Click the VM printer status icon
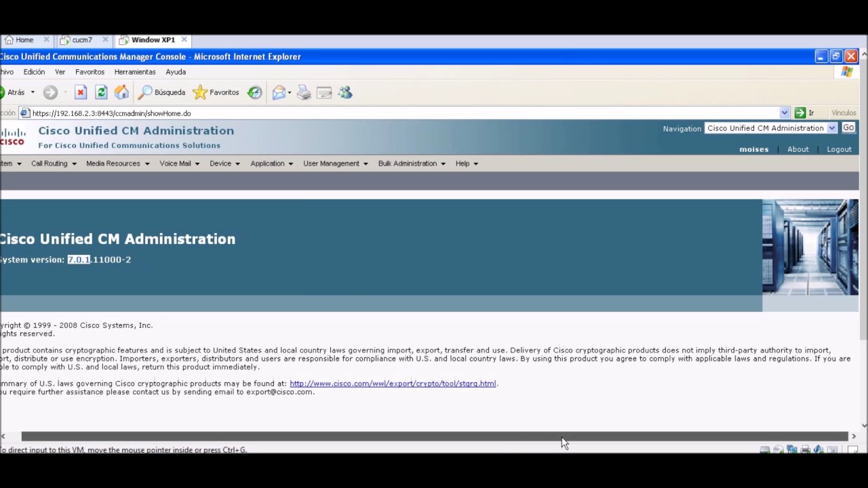The width and height of the screenshot is (868, 488). click(805, 449)
